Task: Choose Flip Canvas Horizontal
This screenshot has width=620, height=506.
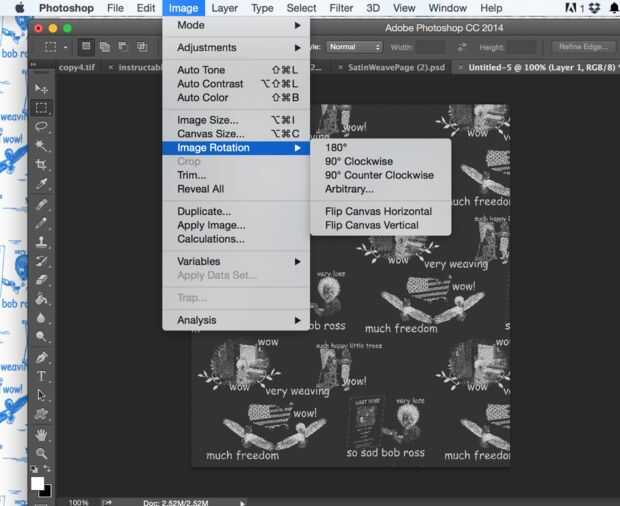Action: tap(381, 211)
